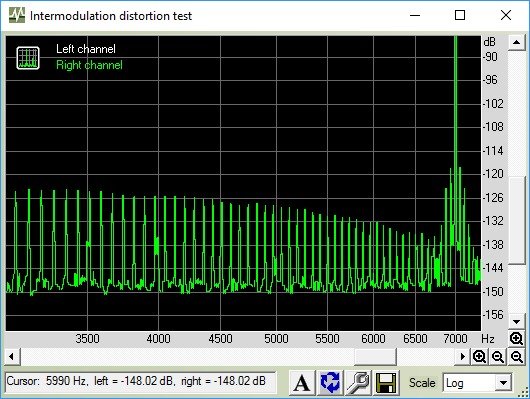Click the left arrow of frequency scrollbar
Image resolution: width=530 pixels, height=399 pixels.
tap(12, 356)
